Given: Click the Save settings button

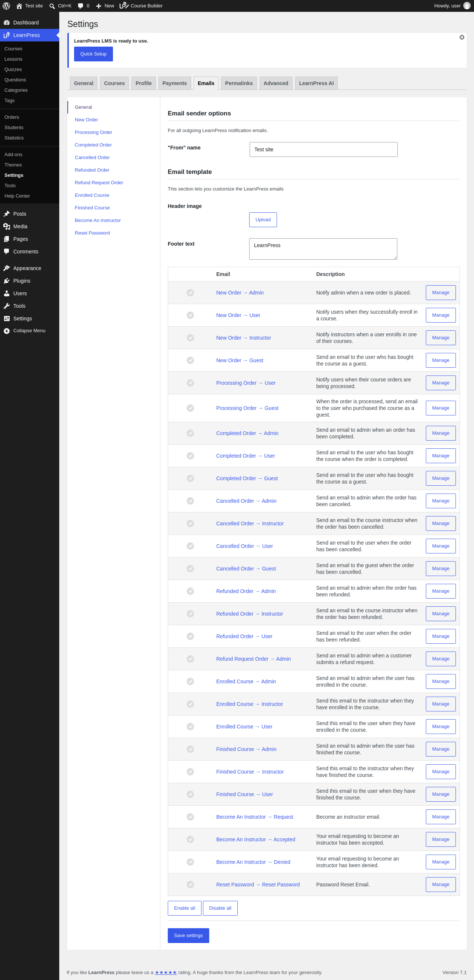Looking at the screenshot, I should click(188, 936).
